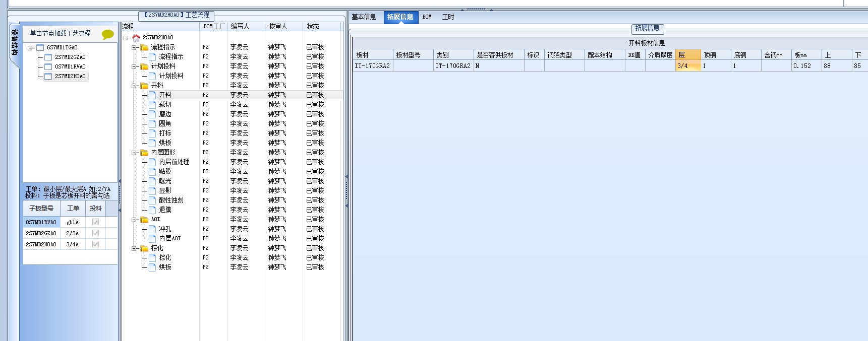Click the document icon of 曝光 step

(x=152, y=181)
